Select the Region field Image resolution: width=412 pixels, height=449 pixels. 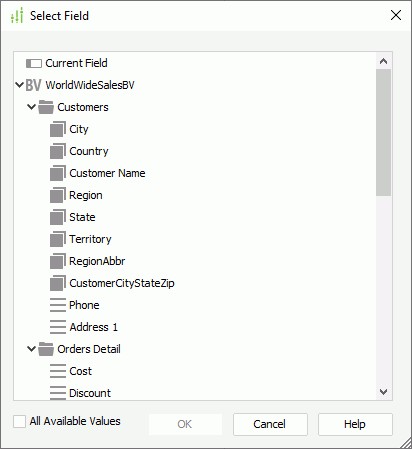pyautogui.click(x=86, y=195)
